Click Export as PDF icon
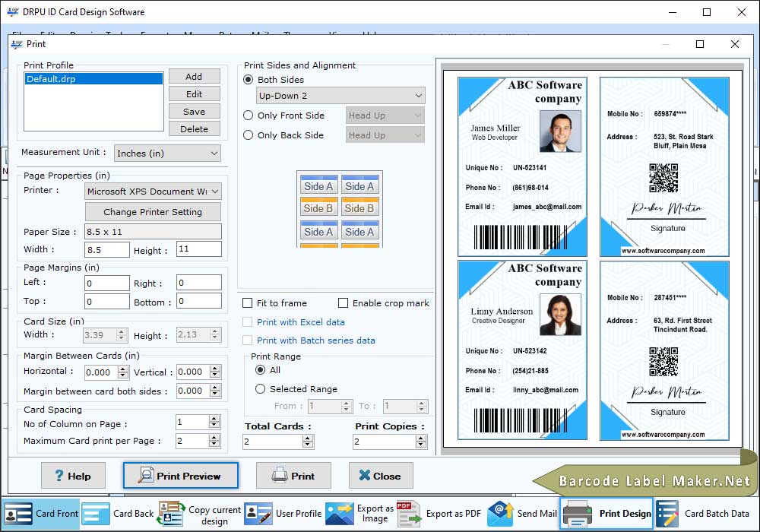 (409, 514)
